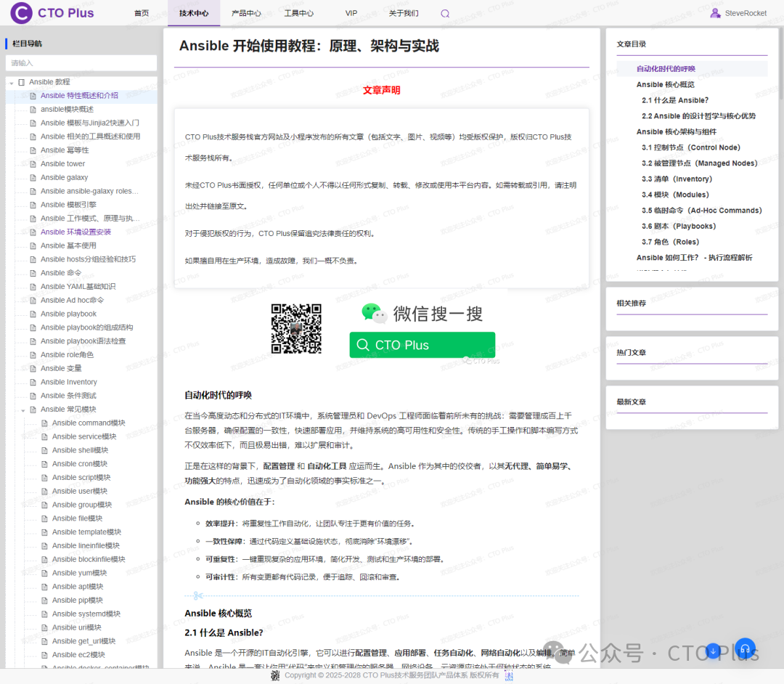Click the document icon beside Ansible galaxy

coord(33,177)
